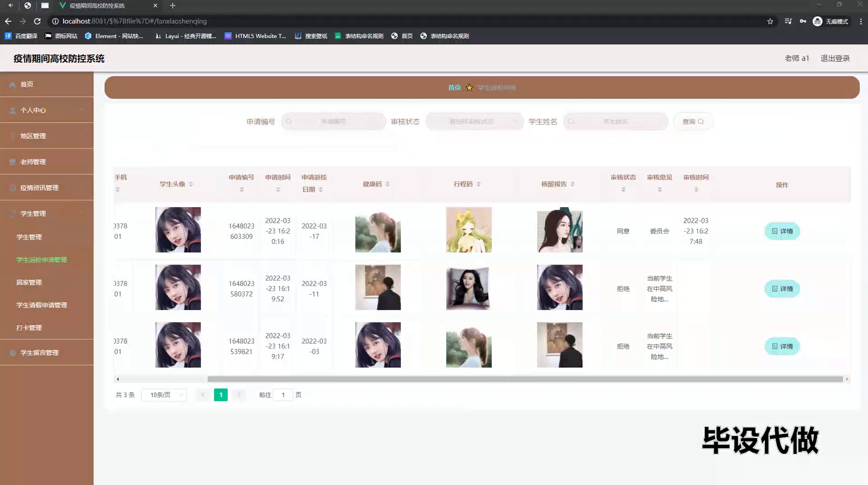Click 退出登录 to log out
The image size is (868, 485).
point(835,58)
